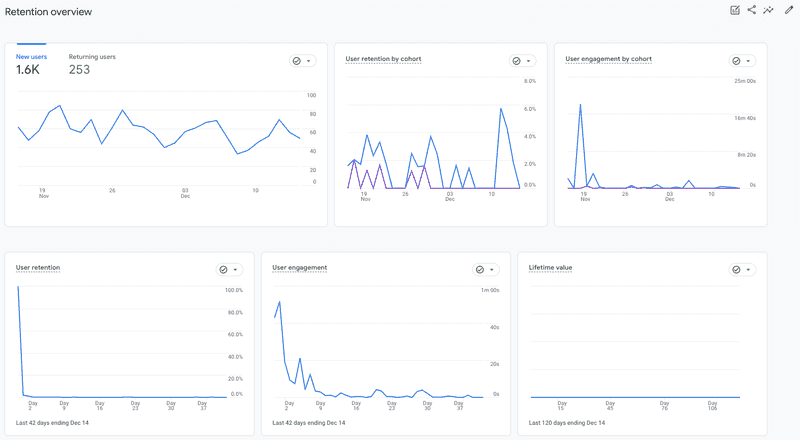Open dropdown arrow on New users card
The width and height of the screenshot is (800, 440).
point(308,61)
